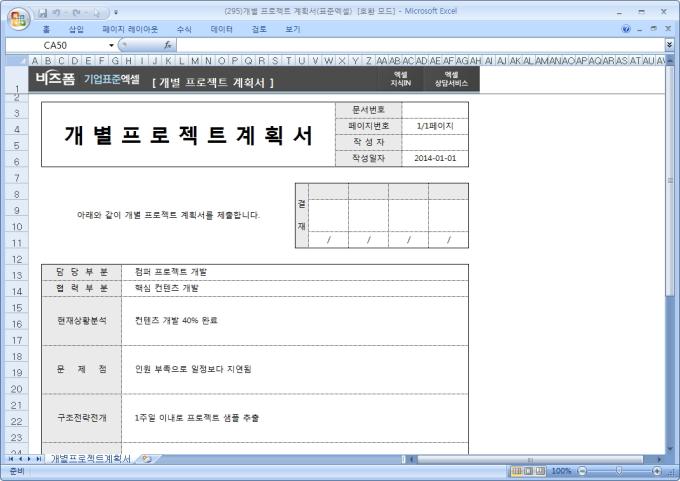Viewport: 680px width, 481px height.
Task: Click into the formula bar
Action: (420, 45)
